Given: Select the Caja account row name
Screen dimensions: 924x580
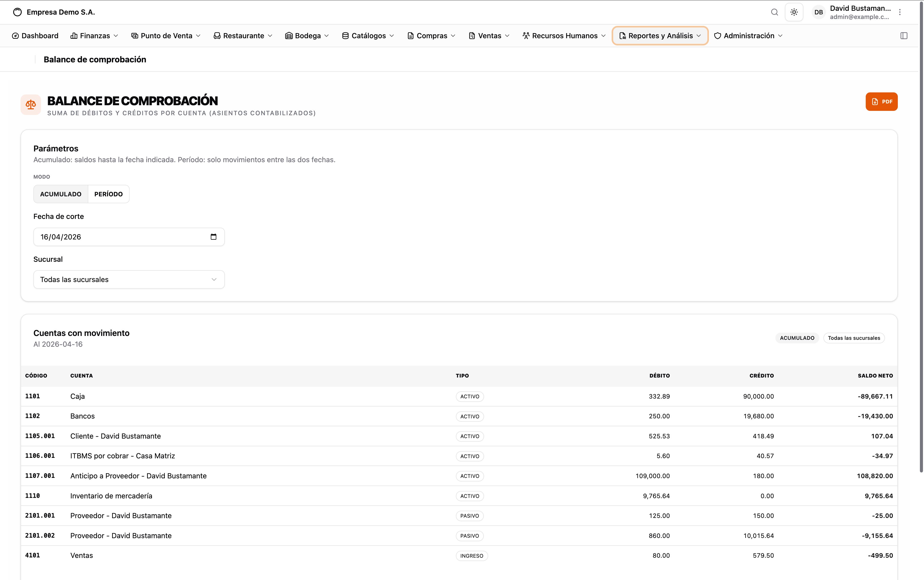Looking at the screenshot, I should 78,396.
